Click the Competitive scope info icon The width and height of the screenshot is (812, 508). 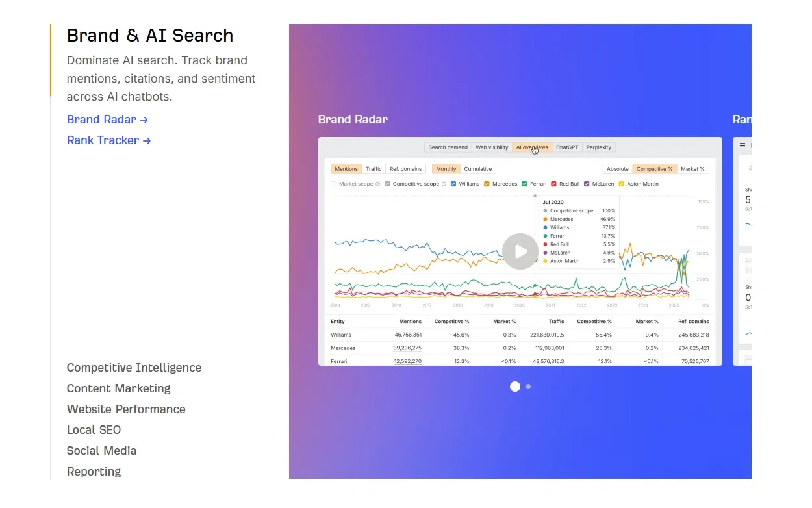pos(443,184)
